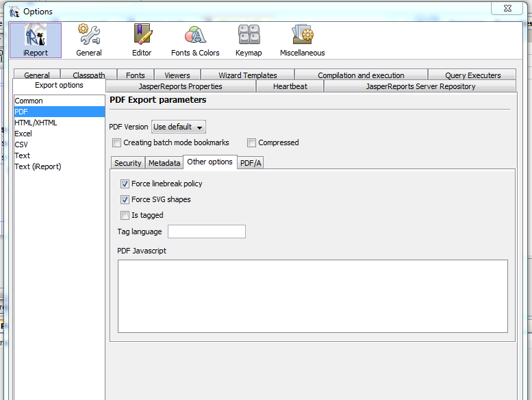Uncheck Force SVG shapes

[125, 199]
